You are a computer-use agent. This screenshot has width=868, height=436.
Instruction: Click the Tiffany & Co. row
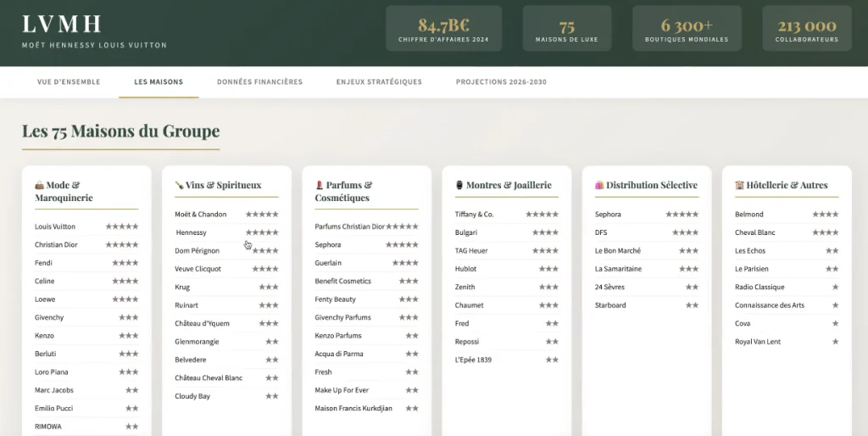click(x=507, y=215)
